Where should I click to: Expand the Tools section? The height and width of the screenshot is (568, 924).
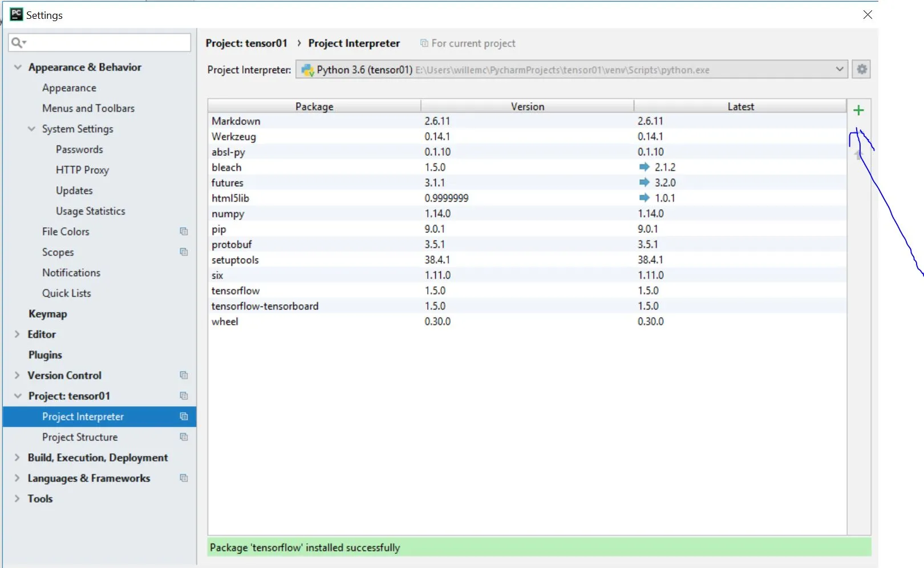(x=17, y=498)
